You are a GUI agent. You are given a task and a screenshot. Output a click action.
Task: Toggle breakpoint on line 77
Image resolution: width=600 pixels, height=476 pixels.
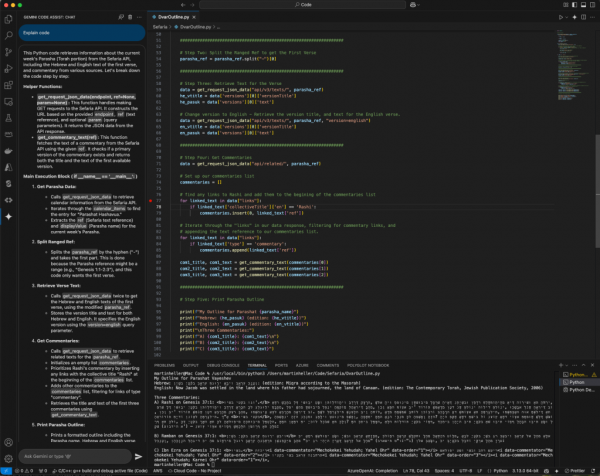pyautogui.click(x=150, y=202)
